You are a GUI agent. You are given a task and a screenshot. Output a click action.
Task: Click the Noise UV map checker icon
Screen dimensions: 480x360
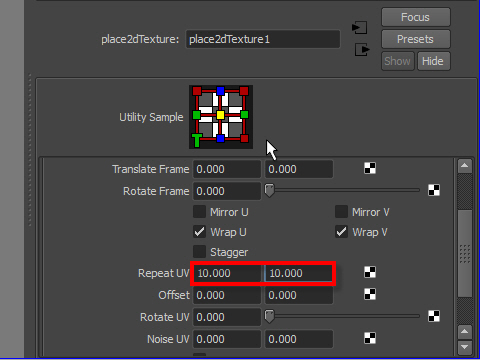[x=370, y=338]
